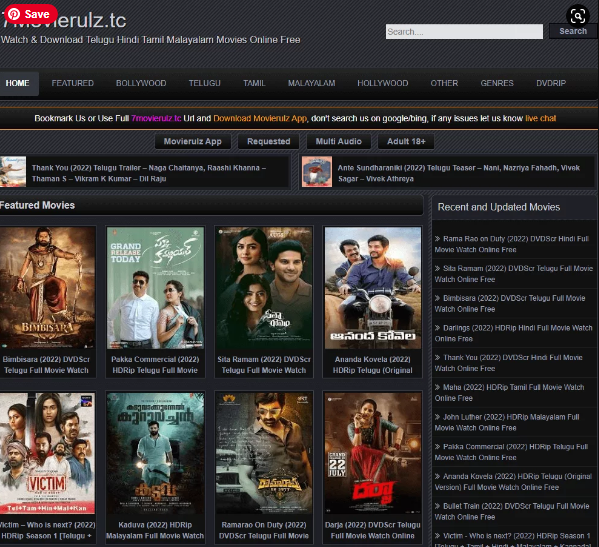Click the Multi Audio button
Image resolution: width=599 pixels, height=547 pixels.
pyautogui.click(x=338, y=142)
